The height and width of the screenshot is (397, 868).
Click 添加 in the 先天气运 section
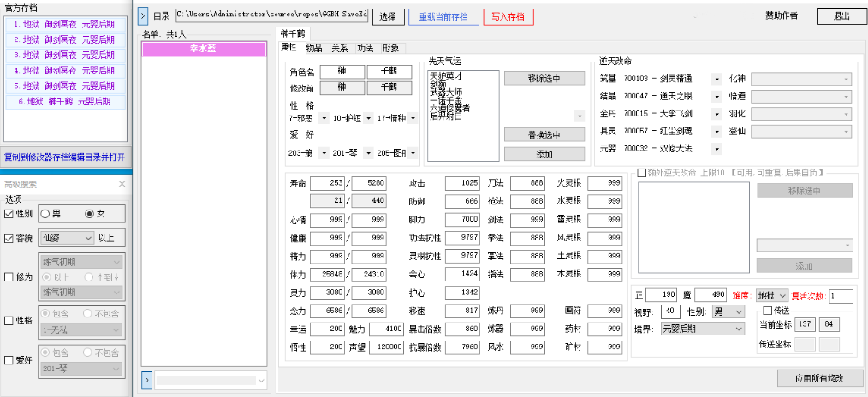click(x=544, y=154)
